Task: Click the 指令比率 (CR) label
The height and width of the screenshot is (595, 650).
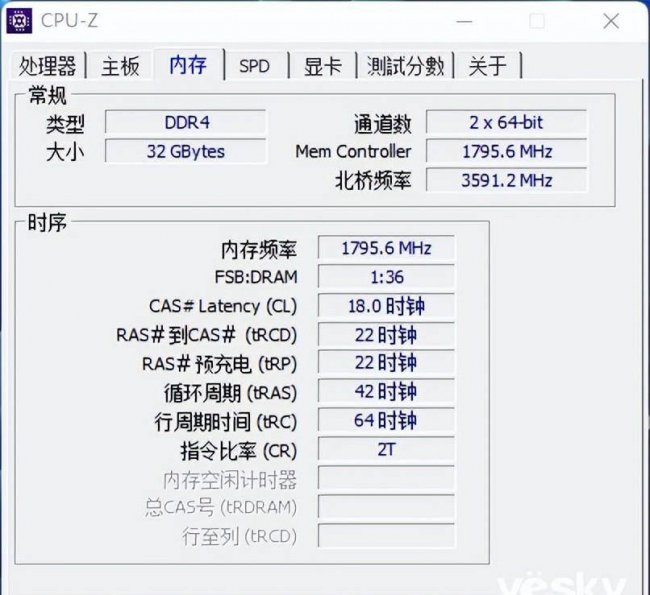Action: click(239, 450)
